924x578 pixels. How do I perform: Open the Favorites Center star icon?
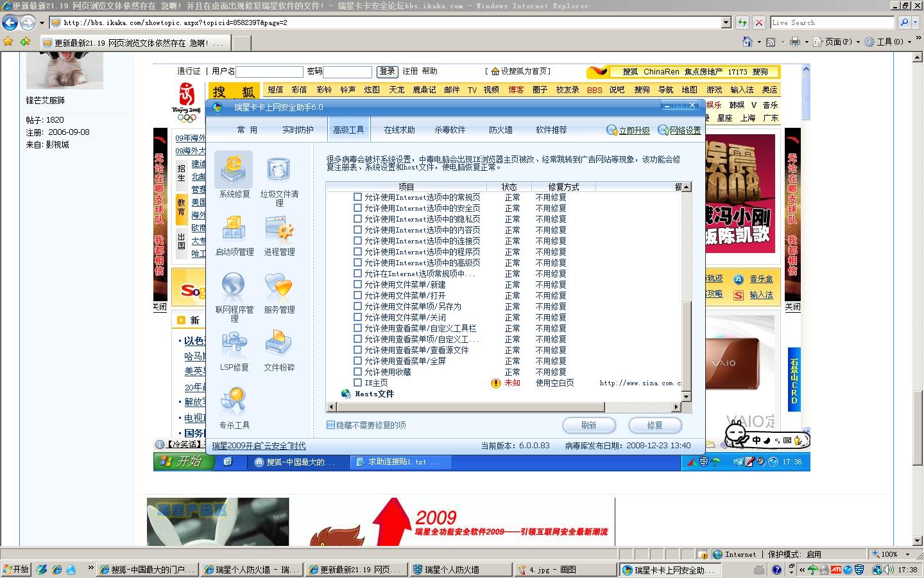(x=8, y=42)
